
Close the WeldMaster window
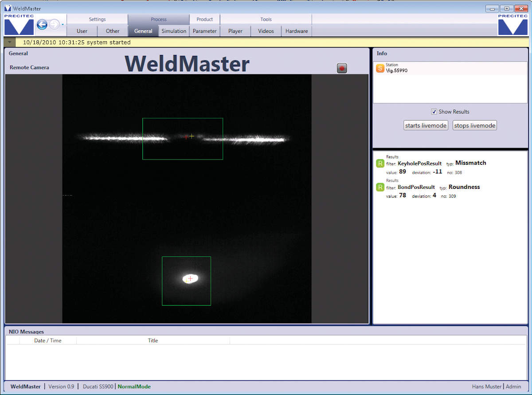(x=520, y=8)
